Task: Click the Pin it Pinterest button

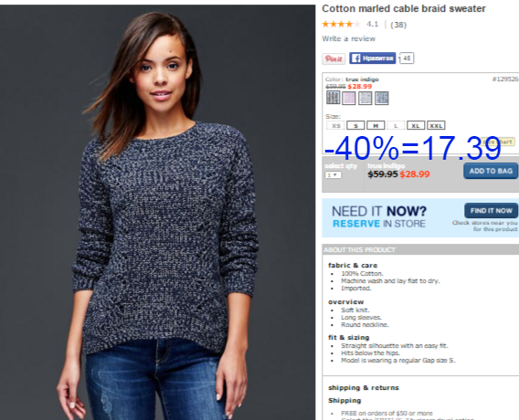Action: 334,58
